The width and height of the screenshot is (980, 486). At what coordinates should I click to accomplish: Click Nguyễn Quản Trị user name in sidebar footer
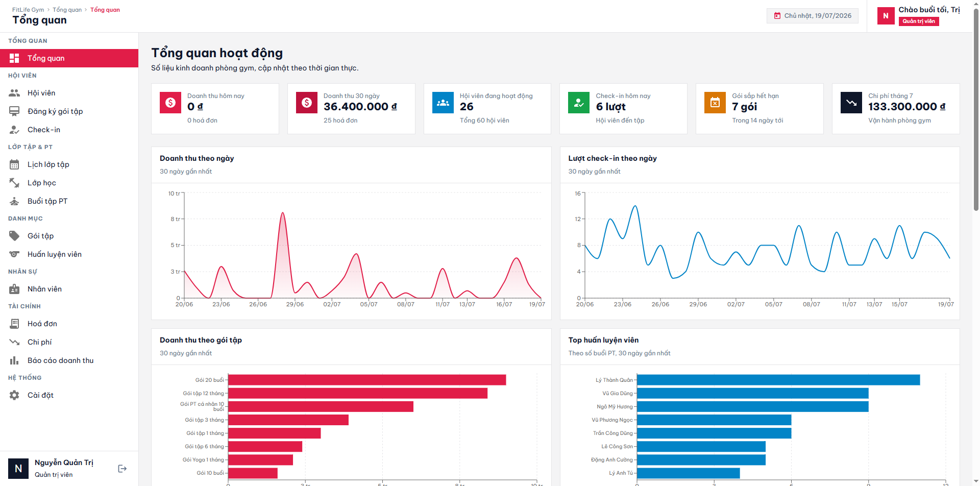coord(64,463)
